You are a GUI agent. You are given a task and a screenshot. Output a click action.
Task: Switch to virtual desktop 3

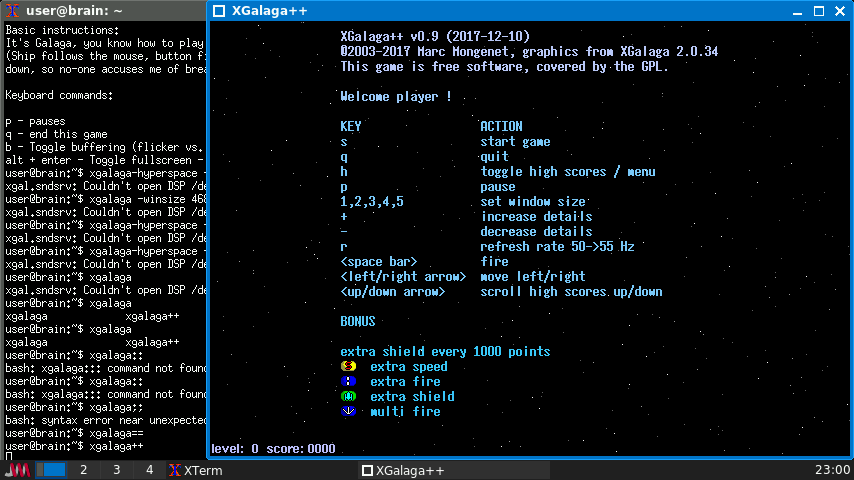(117, 470)
